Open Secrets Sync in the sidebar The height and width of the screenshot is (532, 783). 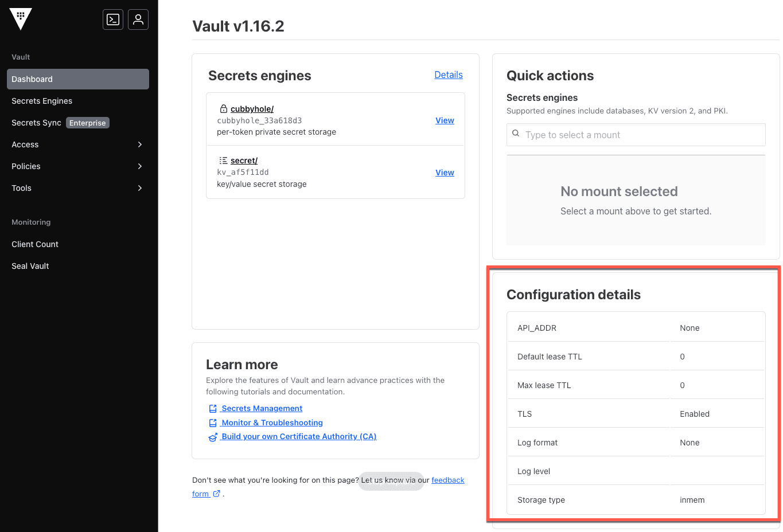pyautogui.click(x=36, y=123)
